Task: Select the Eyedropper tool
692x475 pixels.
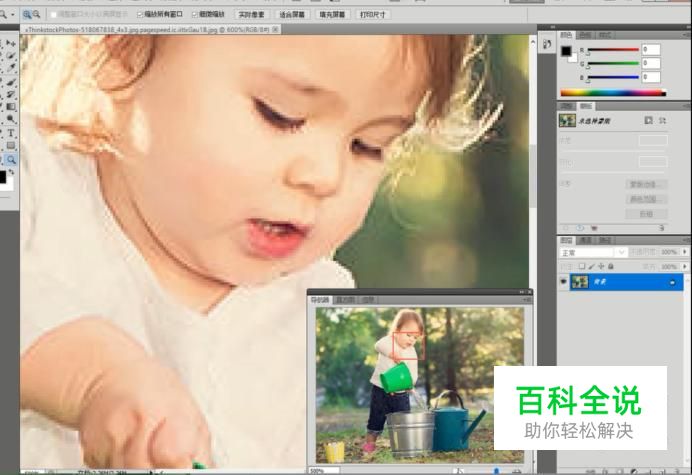Action: pyautogui.click(x=11, y=67)
